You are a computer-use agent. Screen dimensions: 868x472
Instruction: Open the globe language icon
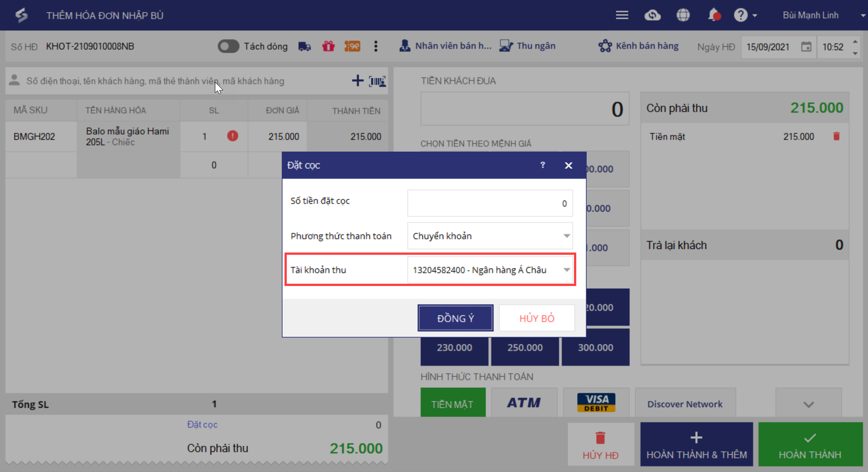click(683, 15)
